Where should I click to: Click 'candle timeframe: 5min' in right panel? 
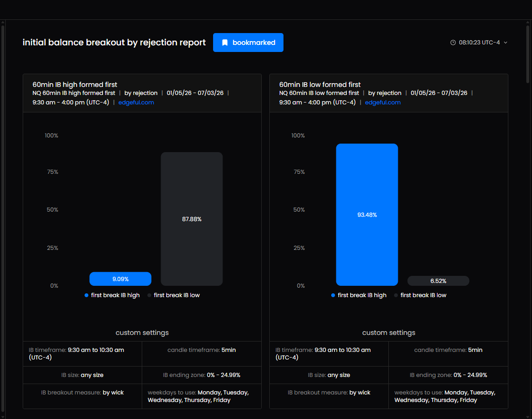448,350
